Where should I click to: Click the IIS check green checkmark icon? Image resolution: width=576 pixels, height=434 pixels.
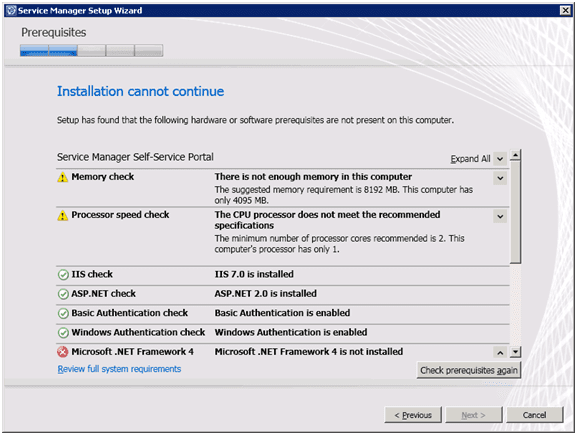point(63,275)
